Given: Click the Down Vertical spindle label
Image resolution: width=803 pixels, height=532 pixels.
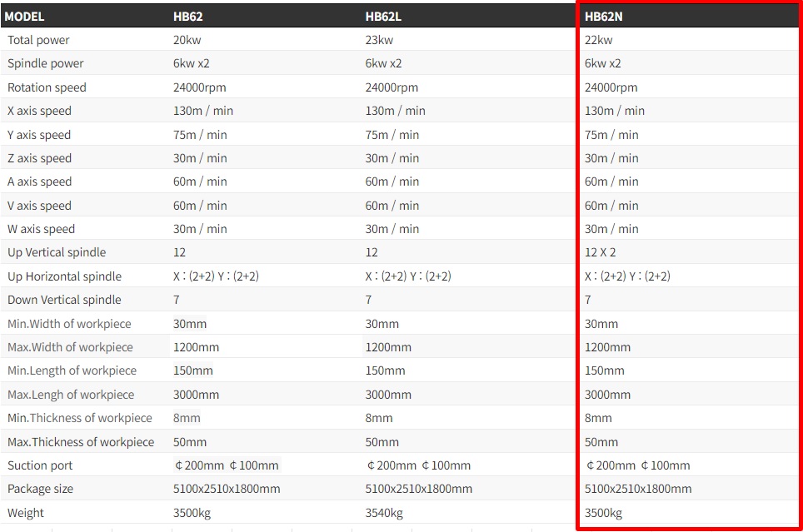Looking at the screenshot, I should 64,300.
